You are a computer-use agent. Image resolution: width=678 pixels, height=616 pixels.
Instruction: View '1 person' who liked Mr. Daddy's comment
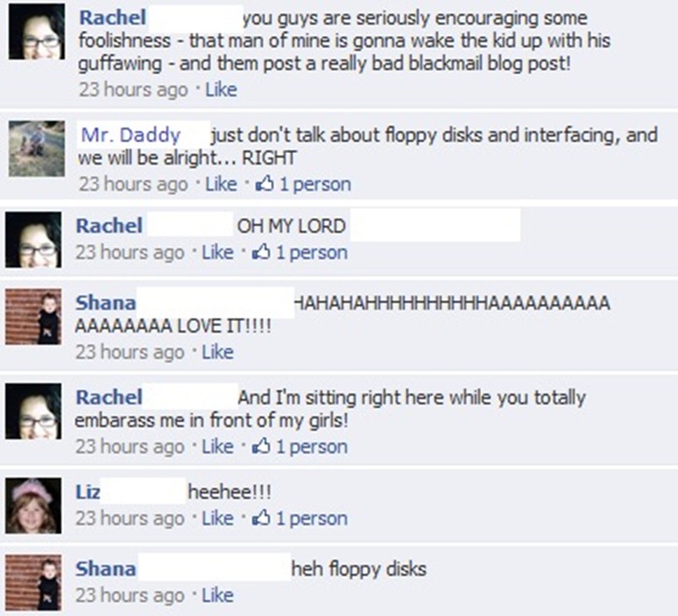(x=315, y=184)
